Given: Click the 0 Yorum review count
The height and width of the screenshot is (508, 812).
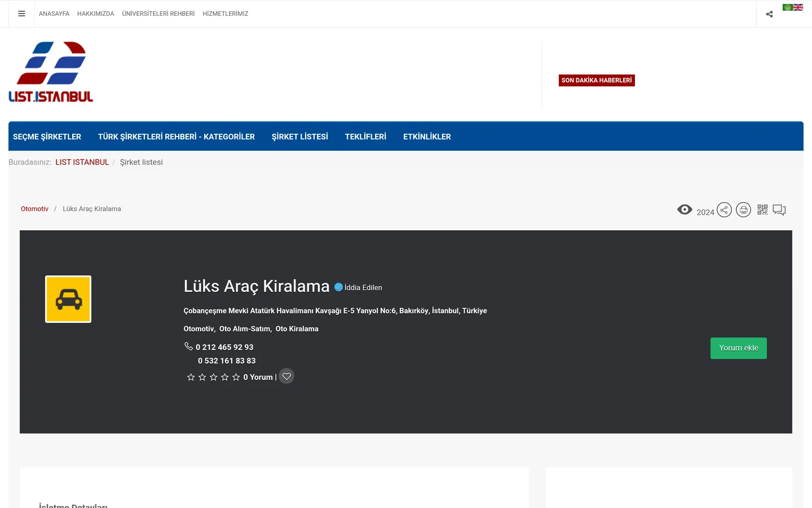Looking at the screenshot, I should click(258, 377).
